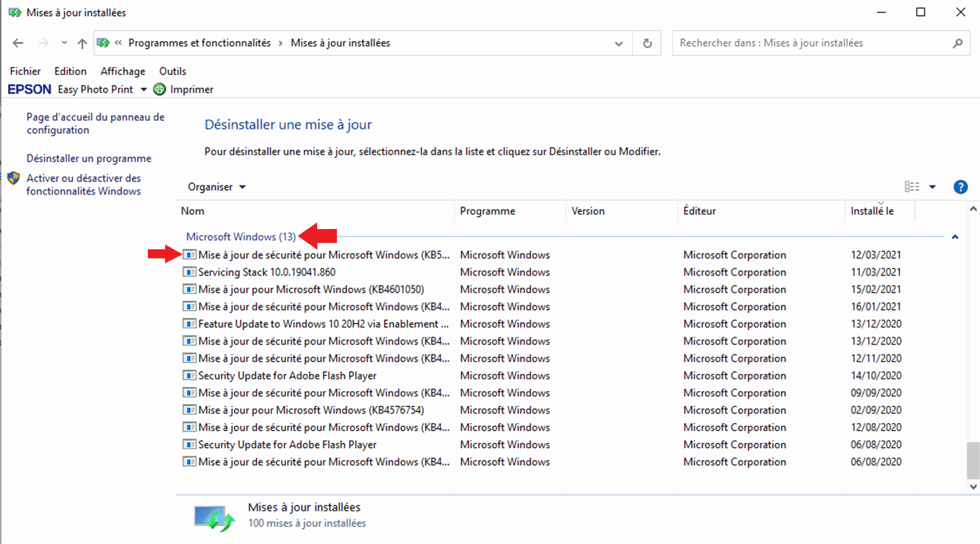The width and height of the screenshot is (980, 544).
Task: Click the 12/08/2020 install date cell
Action: (876, 427)
